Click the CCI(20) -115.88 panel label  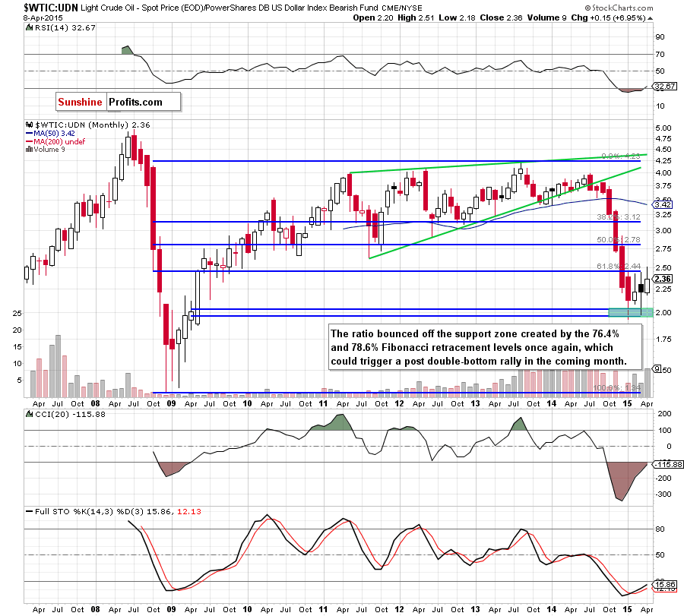pyautogui.click(x=70, y=414)
